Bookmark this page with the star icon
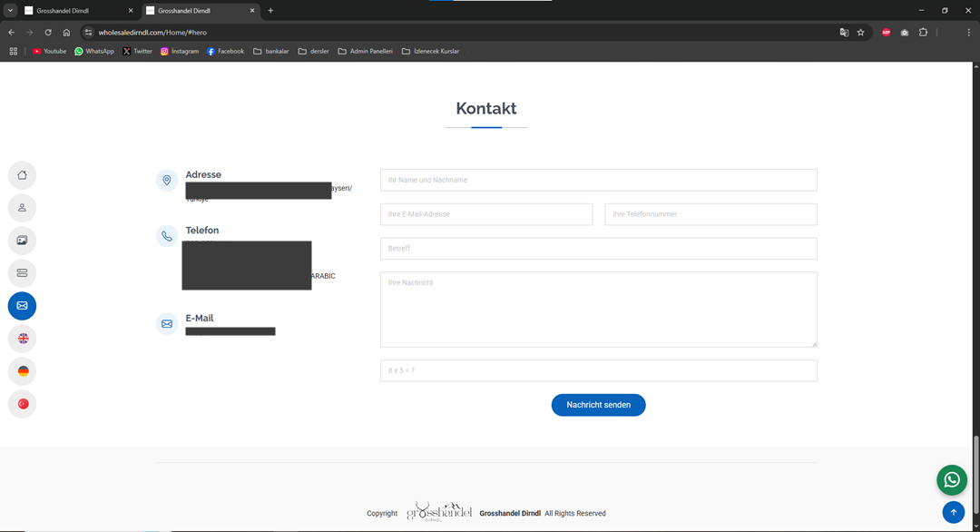 pyautogui.click(x=860, y=33)
